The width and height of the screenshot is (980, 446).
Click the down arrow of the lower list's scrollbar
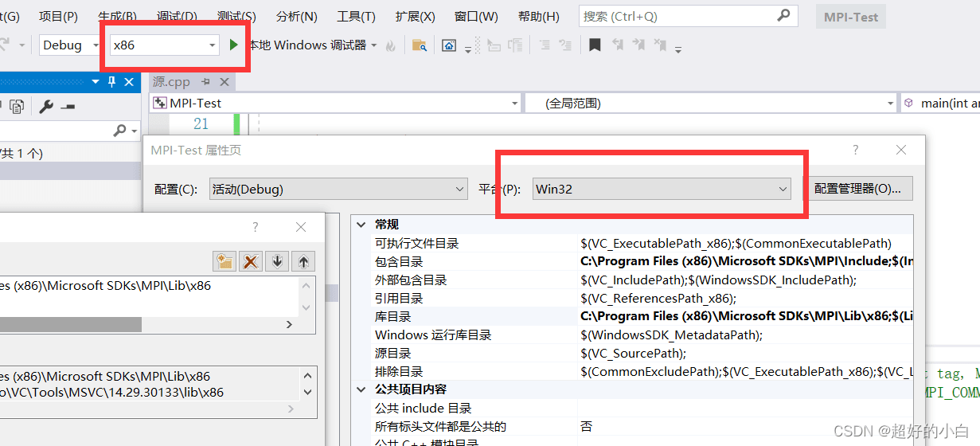pos(306,393)
